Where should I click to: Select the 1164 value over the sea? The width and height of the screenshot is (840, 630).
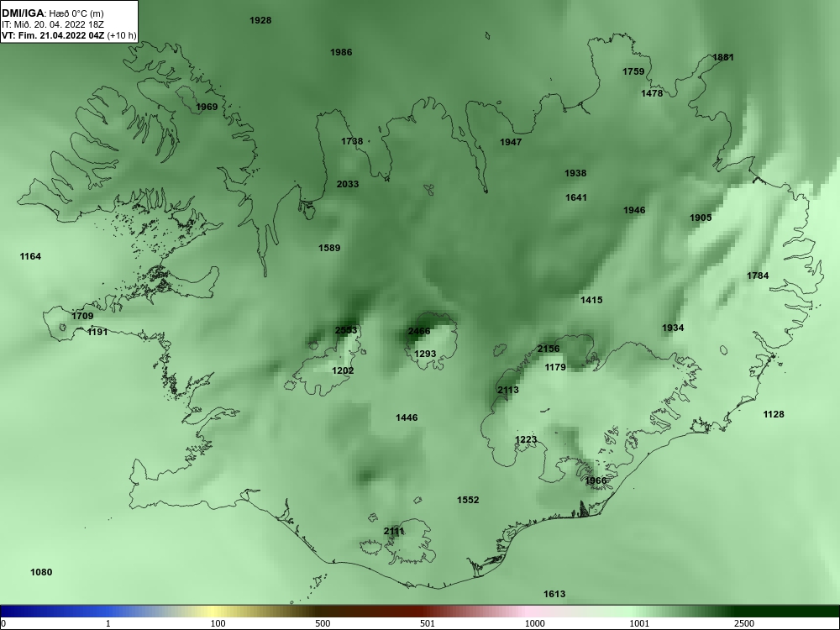[x=30, y=256]
